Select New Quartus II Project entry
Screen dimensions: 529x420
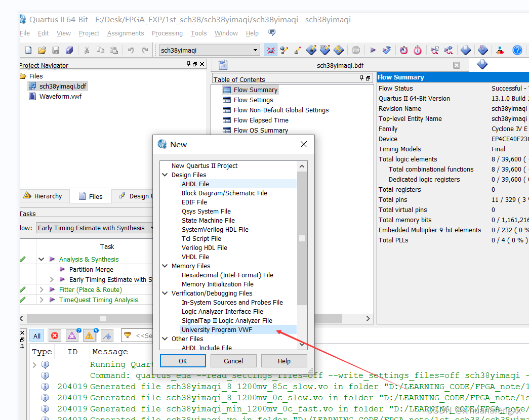point(205,165)
